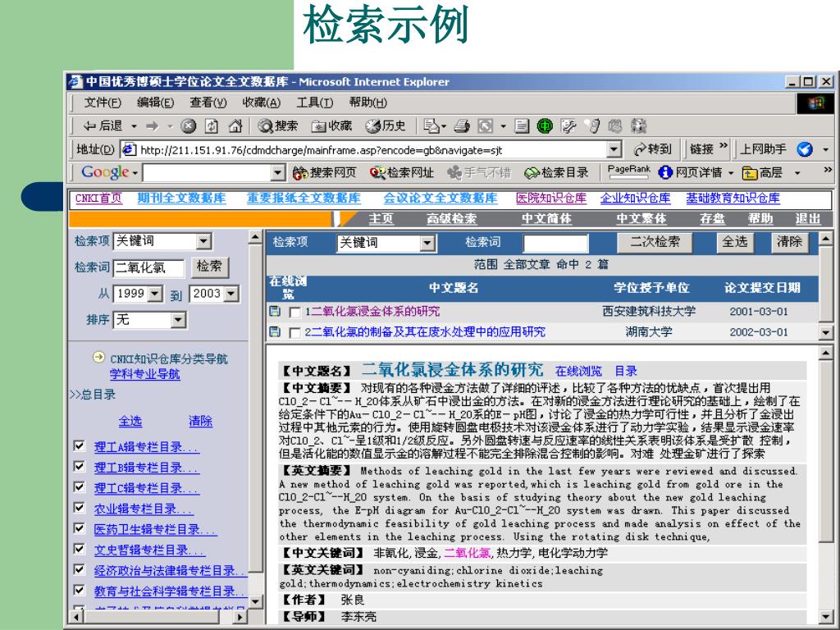Open the 排序 sort dropdown
Viewport: 840px width, 630px height.
[x=178, y=321]
